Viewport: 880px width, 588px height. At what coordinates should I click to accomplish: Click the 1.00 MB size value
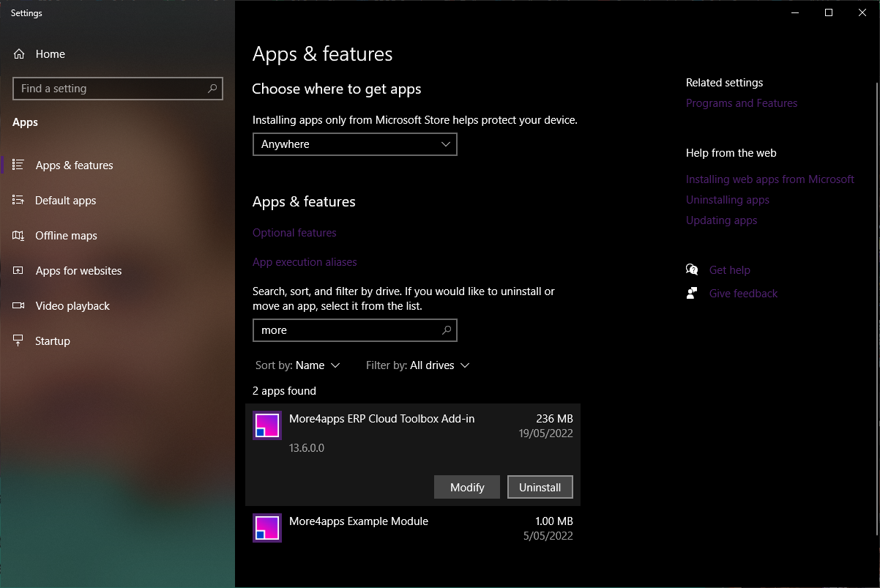point(554,521)
